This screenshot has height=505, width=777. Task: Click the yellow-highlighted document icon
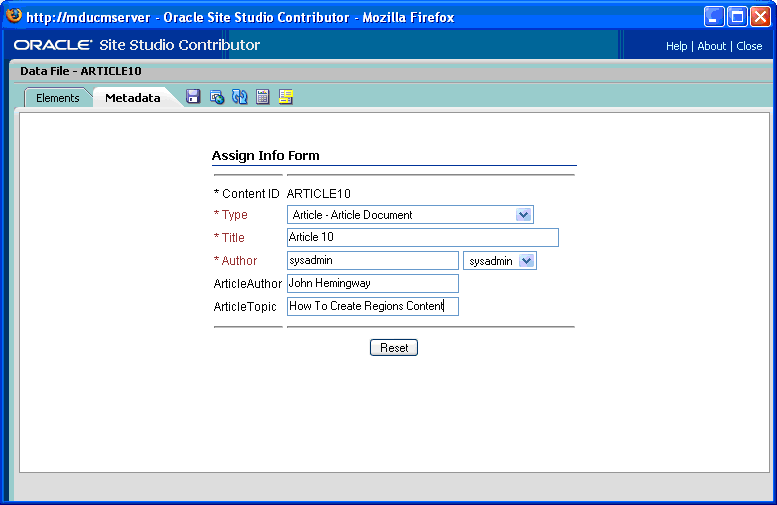[286, 97]
